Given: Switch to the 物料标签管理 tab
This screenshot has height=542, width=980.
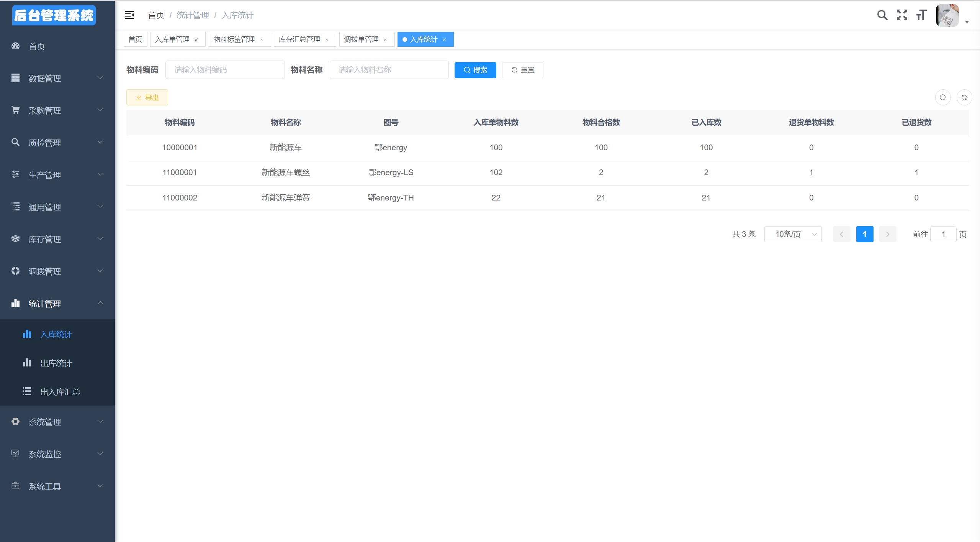Looking at the screenshot, I should 234,39.
